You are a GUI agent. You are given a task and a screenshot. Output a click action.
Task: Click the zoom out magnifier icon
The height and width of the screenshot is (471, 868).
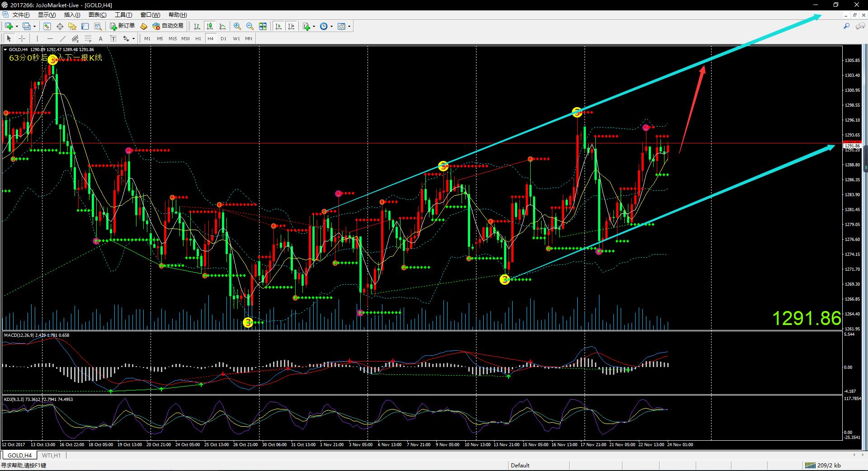point(250,26)
